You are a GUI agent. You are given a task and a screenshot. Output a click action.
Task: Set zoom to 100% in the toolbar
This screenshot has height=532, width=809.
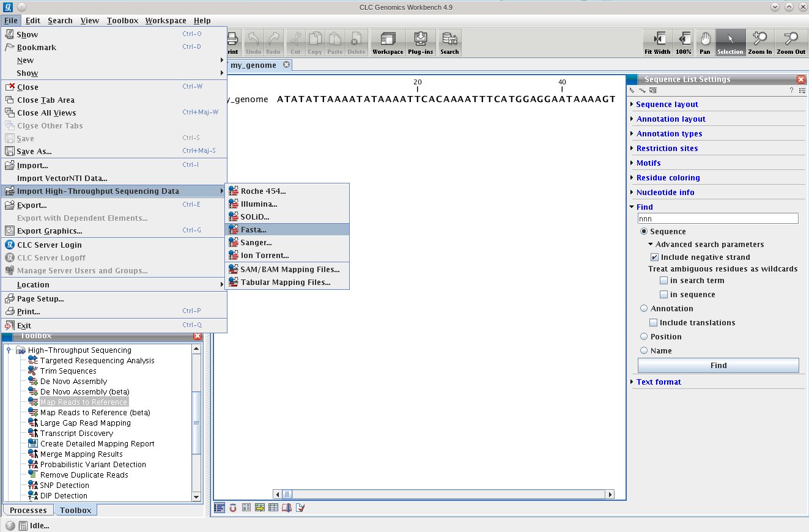pos(684,42)
